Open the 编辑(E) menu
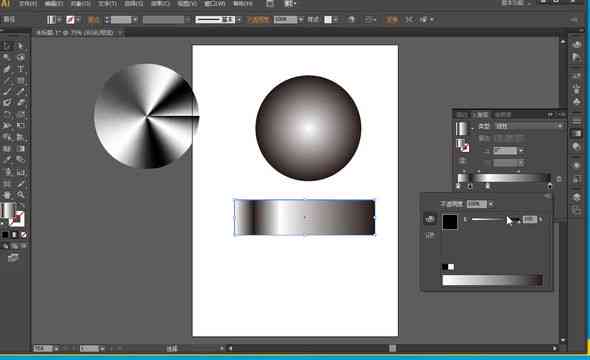The height and width of the screenshot is (360, 590). point(54,4)
